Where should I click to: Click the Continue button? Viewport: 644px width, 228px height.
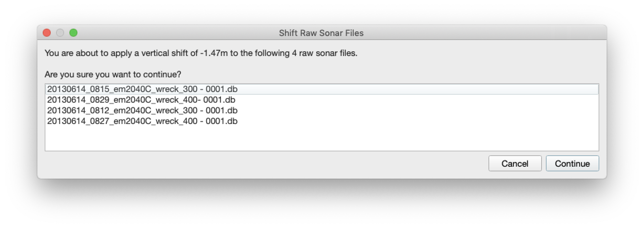pos(572,164)
